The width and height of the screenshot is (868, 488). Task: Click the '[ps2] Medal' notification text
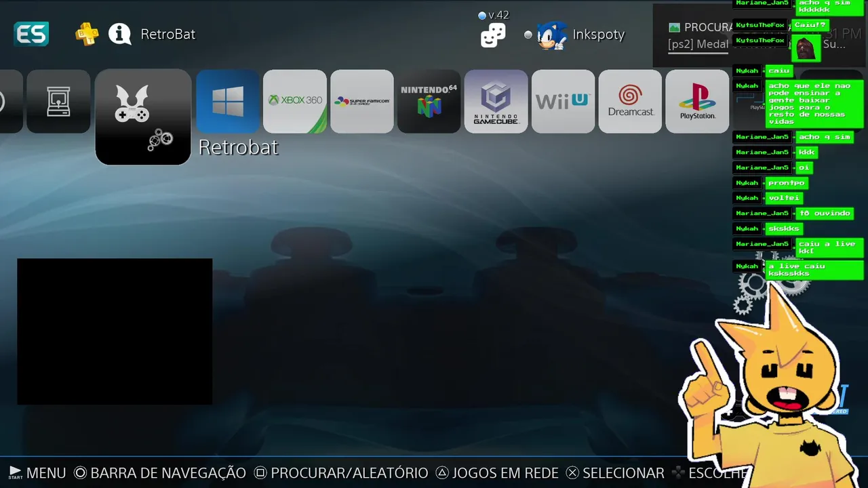[698, 44]
